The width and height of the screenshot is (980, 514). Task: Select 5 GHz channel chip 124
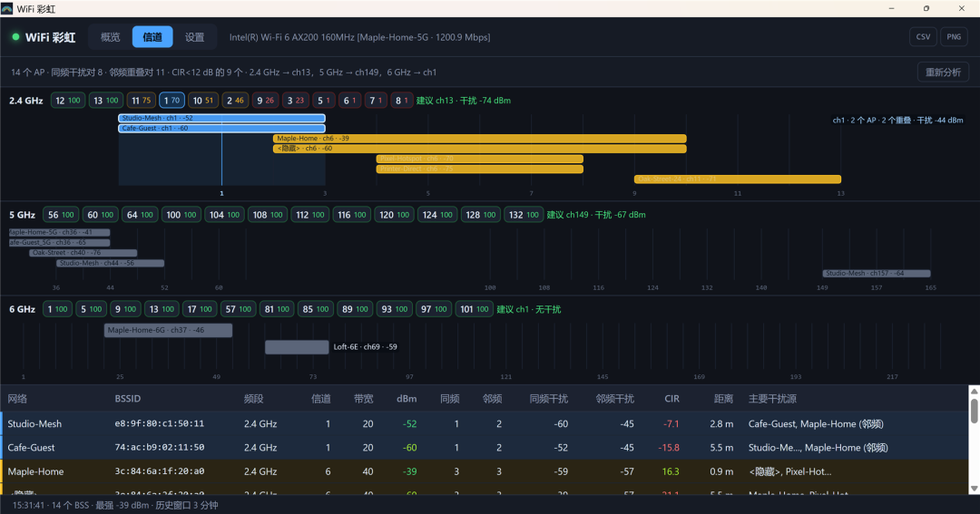(437, 215)
